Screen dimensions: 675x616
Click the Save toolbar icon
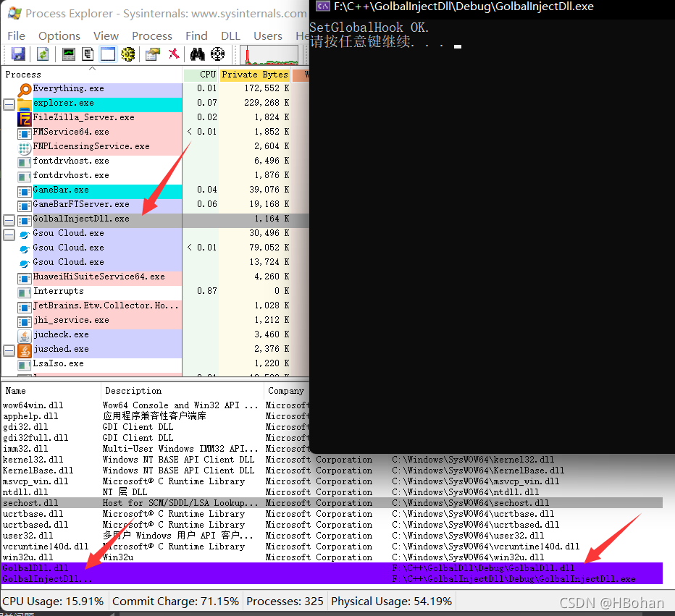pos(17,54)
